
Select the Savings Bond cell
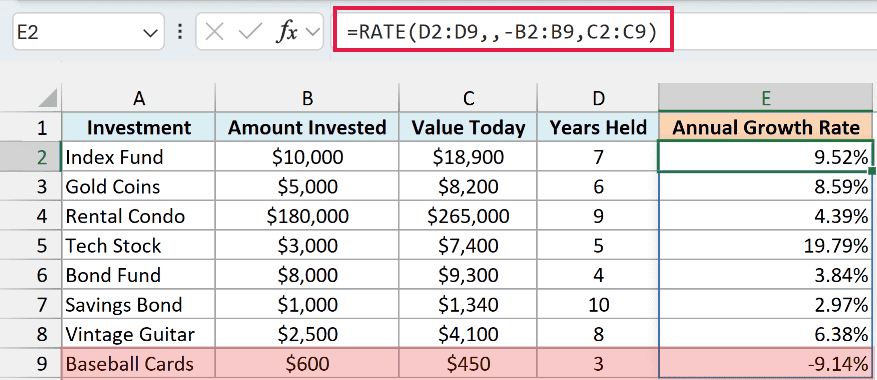[138, 305]
